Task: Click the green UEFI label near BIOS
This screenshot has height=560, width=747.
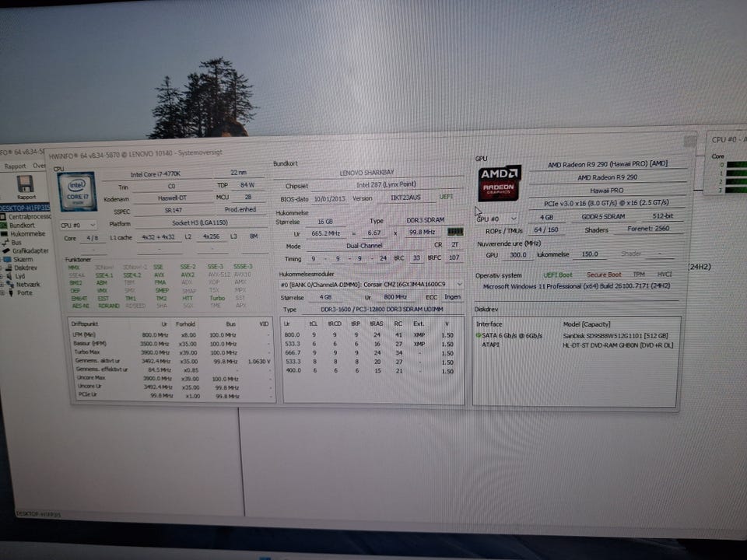Action: tap(446, 196)
